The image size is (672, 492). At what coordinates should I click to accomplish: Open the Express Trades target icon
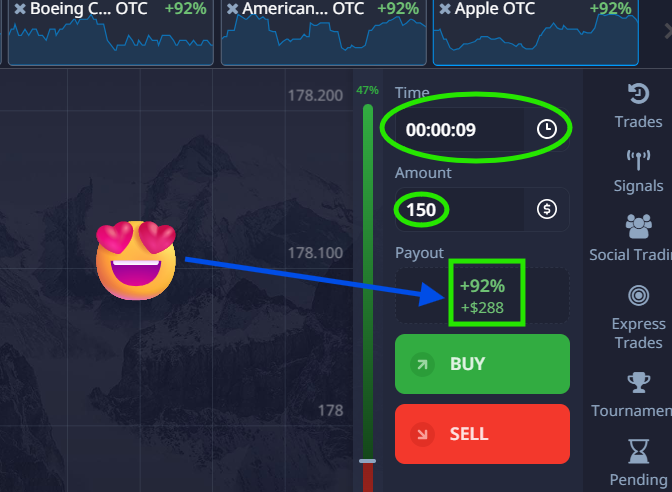click(x=639, y=295)
